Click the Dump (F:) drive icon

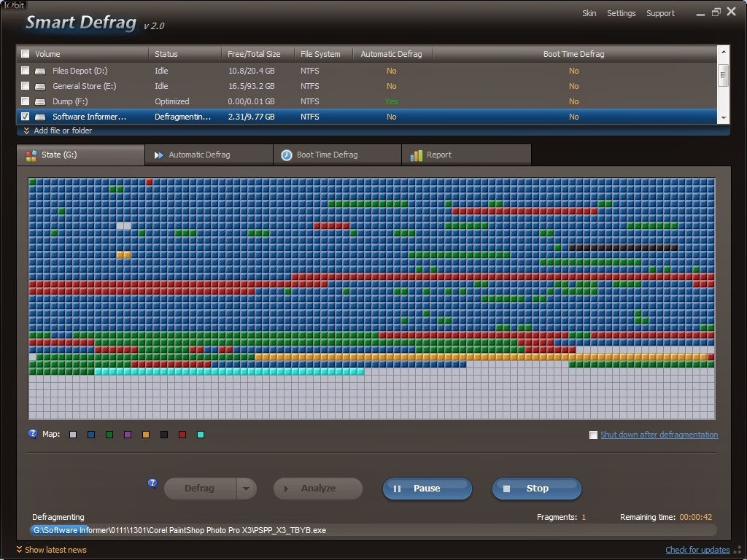tap(41, 101)
